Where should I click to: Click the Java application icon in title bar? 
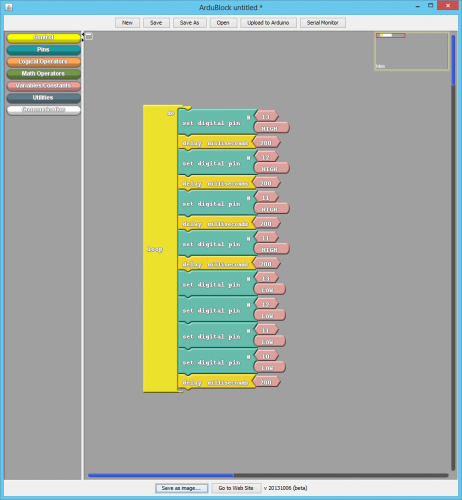9,7
